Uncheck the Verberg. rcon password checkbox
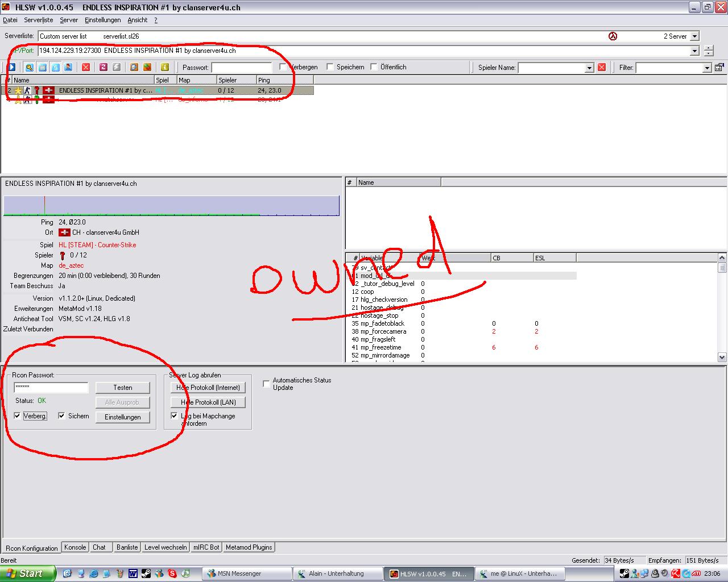This screenshot has height=582, width=728. 18,416
